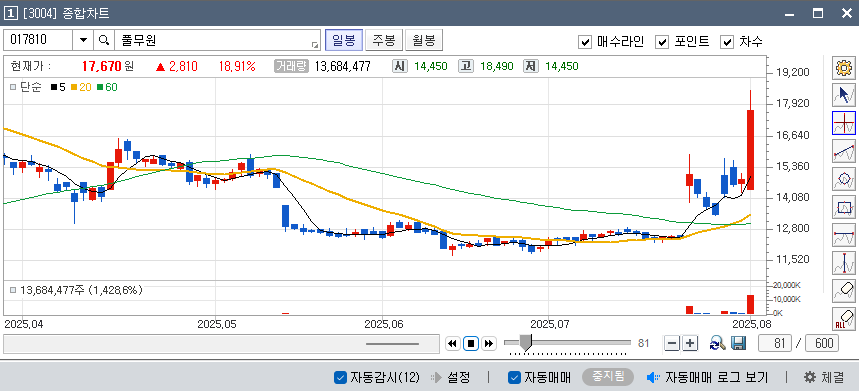Click the [3004] window number icon

pos(10,13)
